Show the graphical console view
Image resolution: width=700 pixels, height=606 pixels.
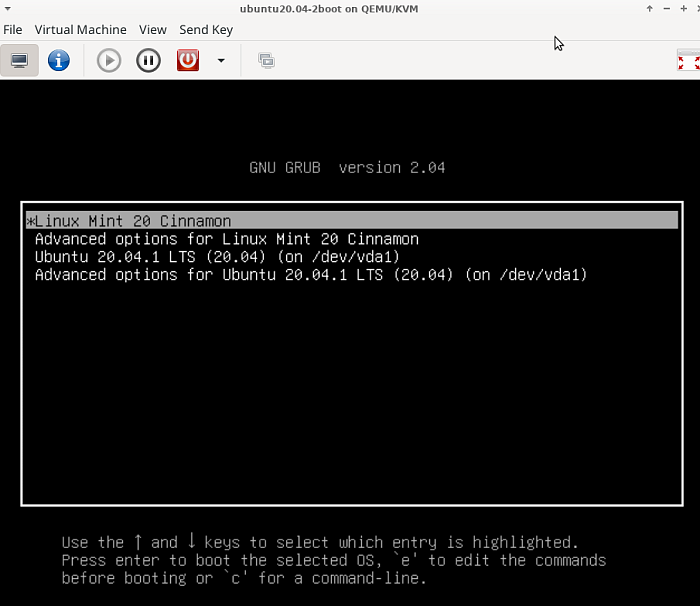tap(19, 60)
